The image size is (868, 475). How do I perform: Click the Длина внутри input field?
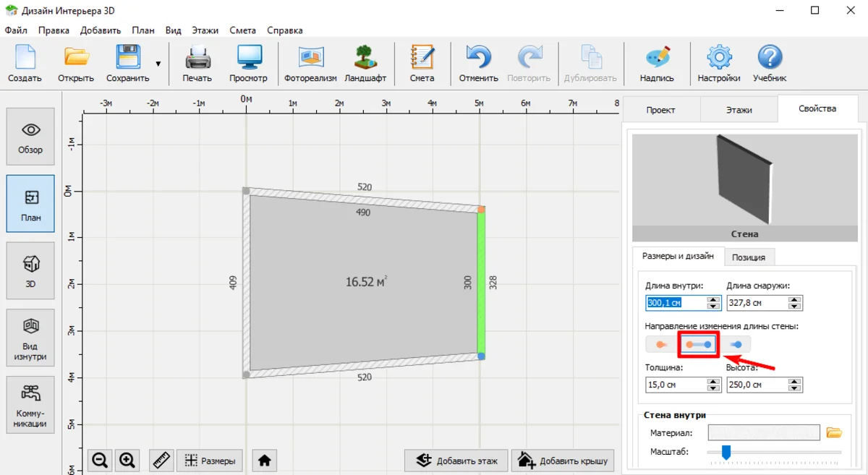[676, 303]
